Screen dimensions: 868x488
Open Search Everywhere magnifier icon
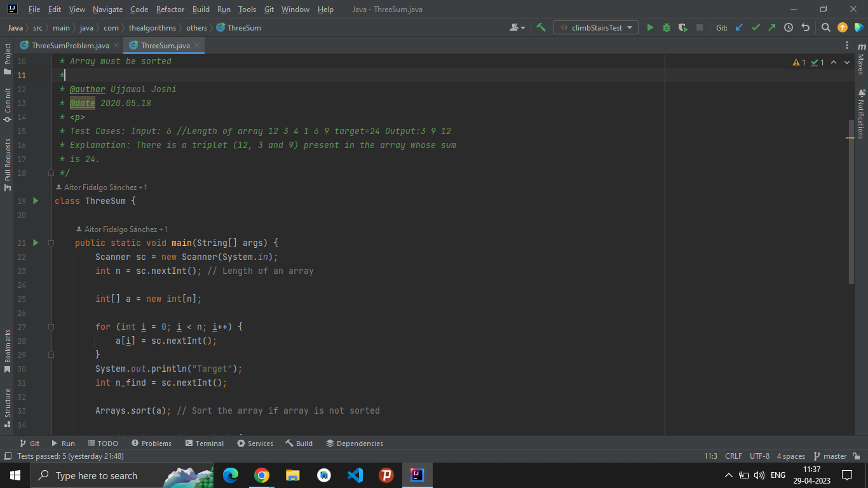tap(826, 27)
